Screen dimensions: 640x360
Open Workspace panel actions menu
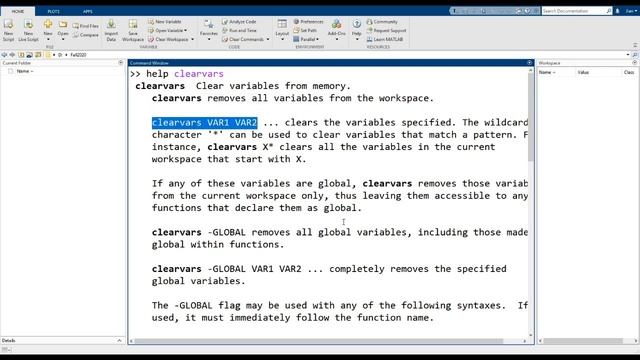(x=635, y=63)
